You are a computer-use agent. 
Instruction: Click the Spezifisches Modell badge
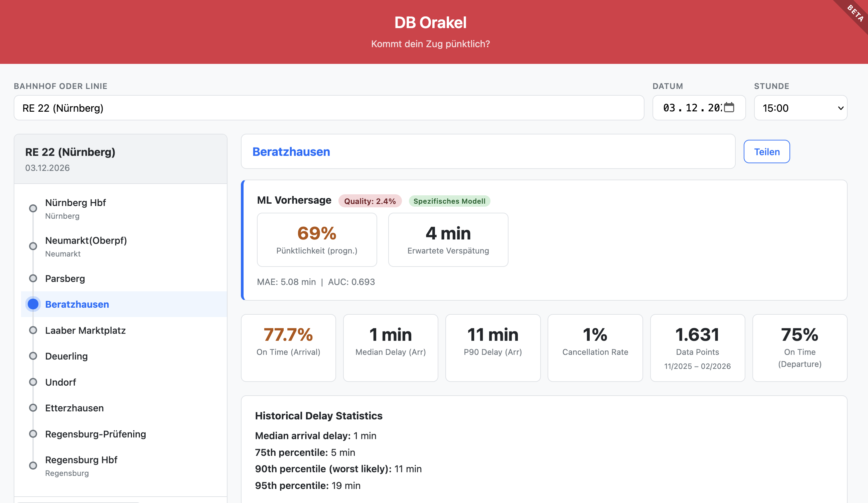tap(449, 201)
